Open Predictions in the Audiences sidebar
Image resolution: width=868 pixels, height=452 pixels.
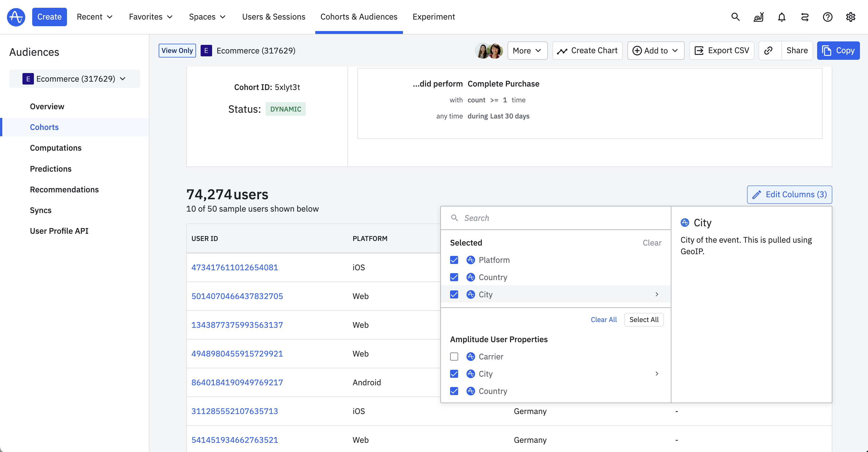(x=51, y=168)
